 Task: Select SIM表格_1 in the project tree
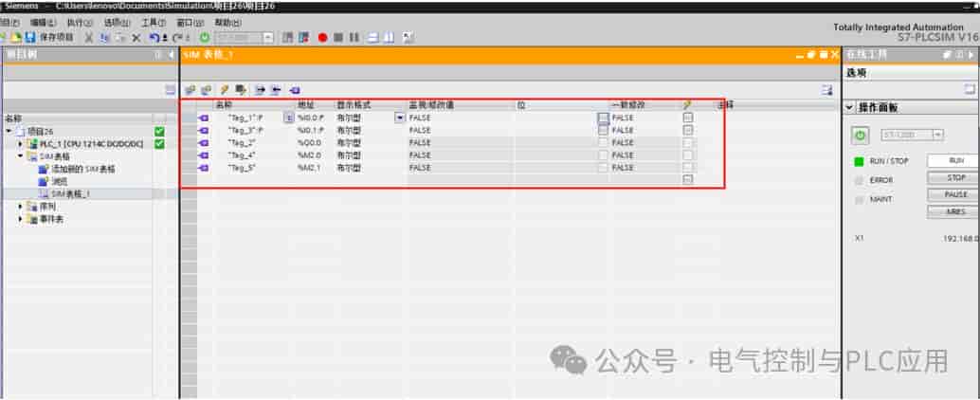70,193
